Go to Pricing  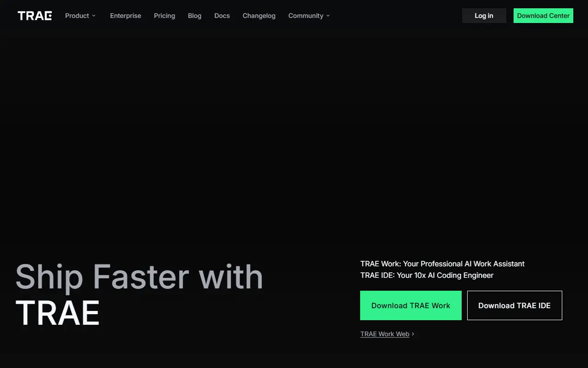[164, 16]
